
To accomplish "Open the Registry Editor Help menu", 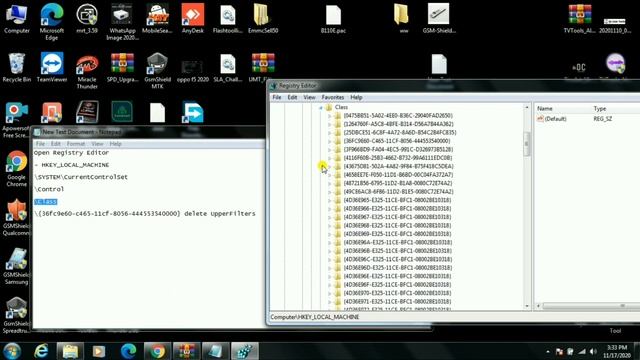I will click(356, 97).
